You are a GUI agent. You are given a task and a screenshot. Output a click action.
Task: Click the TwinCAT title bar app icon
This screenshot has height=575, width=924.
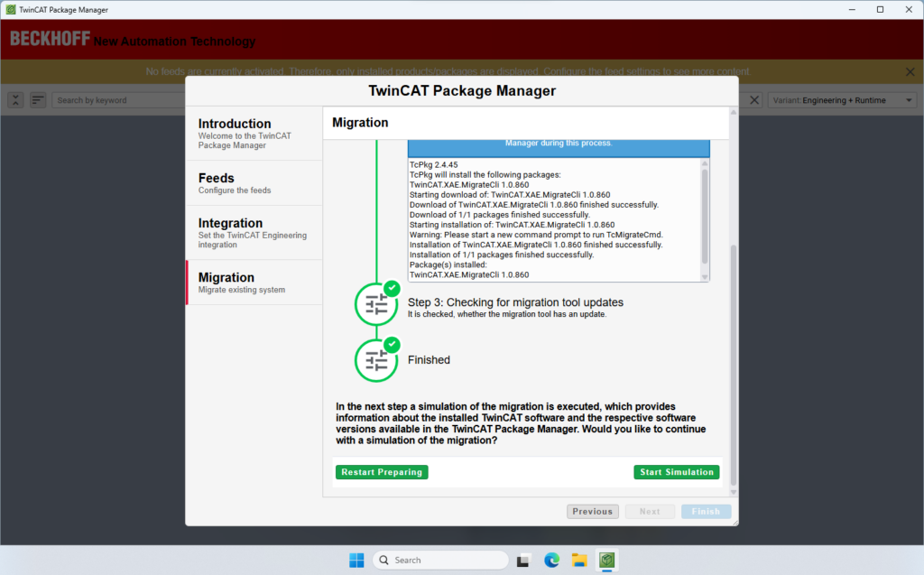(x=11, y=9)
